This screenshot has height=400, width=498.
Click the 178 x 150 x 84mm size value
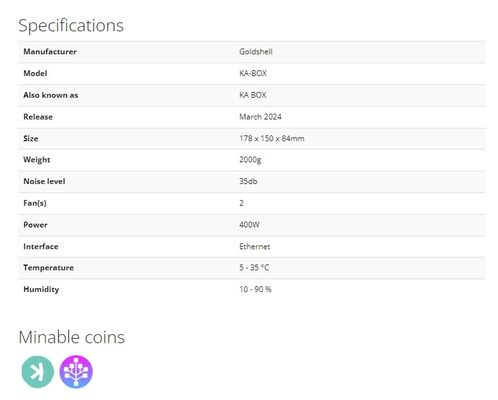point(272,138)
